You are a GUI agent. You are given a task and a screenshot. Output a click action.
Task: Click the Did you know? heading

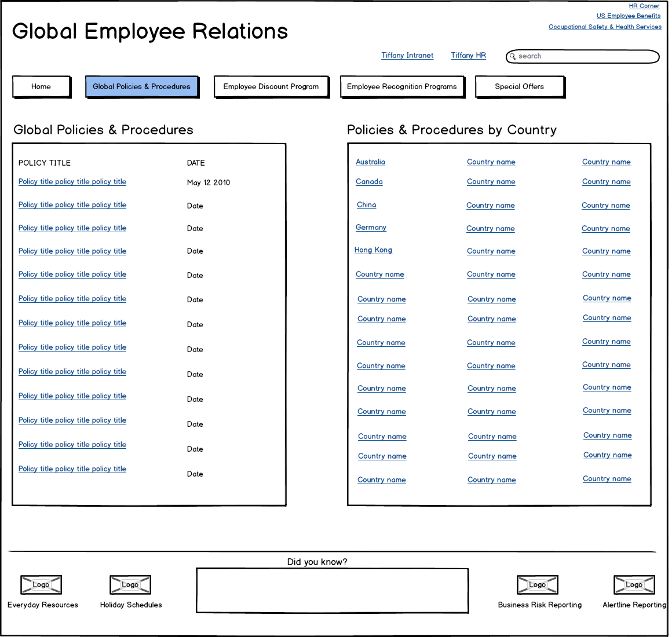317,562
